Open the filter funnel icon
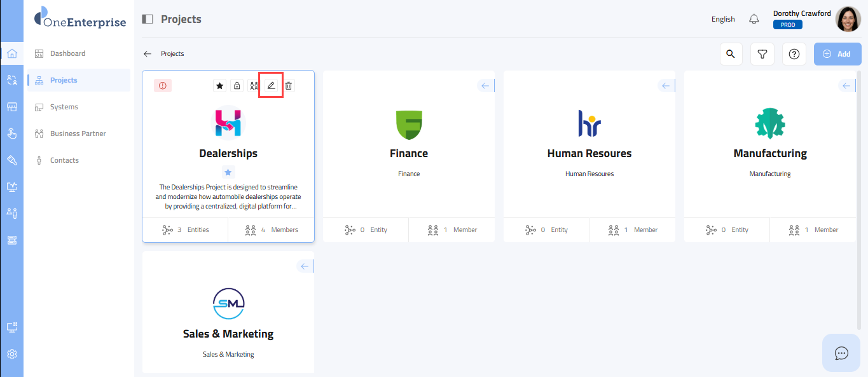This screenshot has width=868, height=377. (762, 54)
